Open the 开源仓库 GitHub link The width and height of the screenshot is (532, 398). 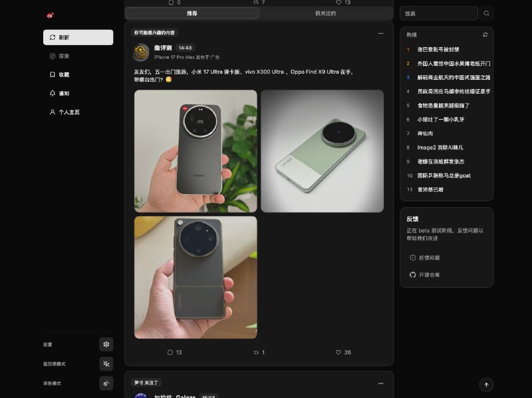tap(425, 274)
